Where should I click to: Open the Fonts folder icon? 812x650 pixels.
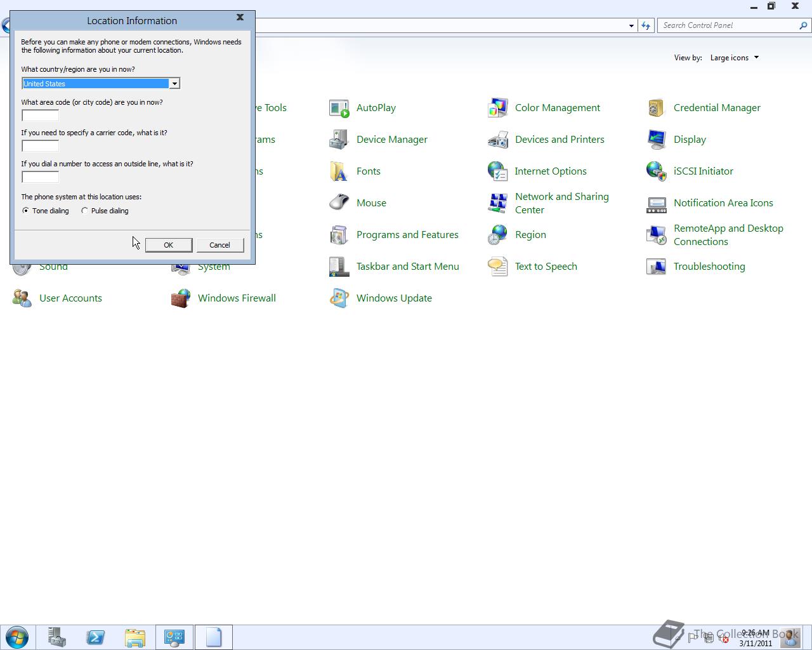pyautogui.click(x=339, y=171)
